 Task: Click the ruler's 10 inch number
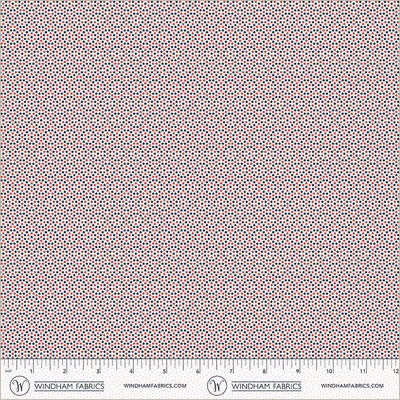[330, 371]
